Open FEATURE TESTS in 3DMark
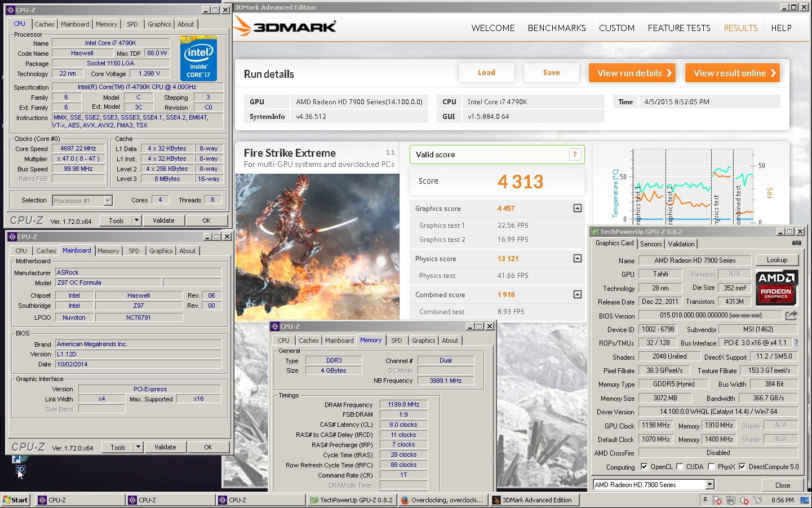Image resolution: width=812 pixels, height=508 pixels. (679, 28)
